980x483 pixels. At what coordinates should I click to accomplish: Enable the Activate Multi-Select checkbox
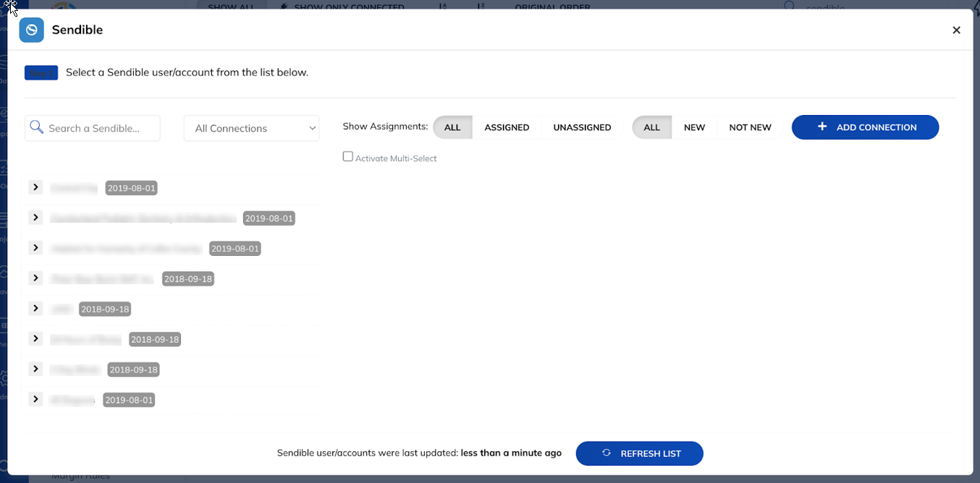348,157
